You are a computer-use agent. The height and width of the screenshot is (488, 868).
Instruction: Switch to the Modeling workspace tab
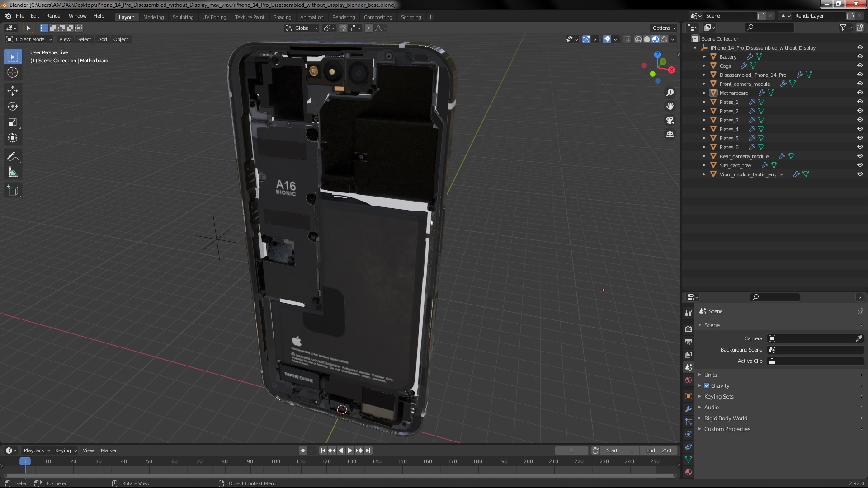(x=153, y=17)
